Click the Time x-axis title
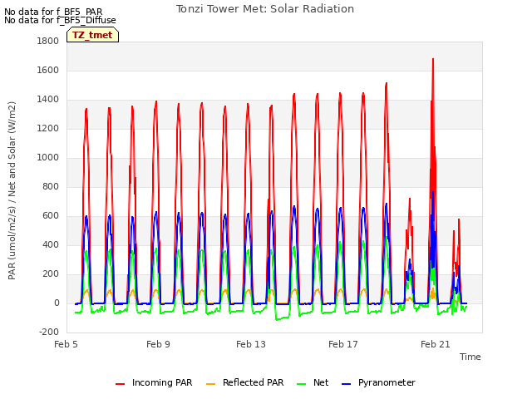532x399 pixels. tap(470, 357)
